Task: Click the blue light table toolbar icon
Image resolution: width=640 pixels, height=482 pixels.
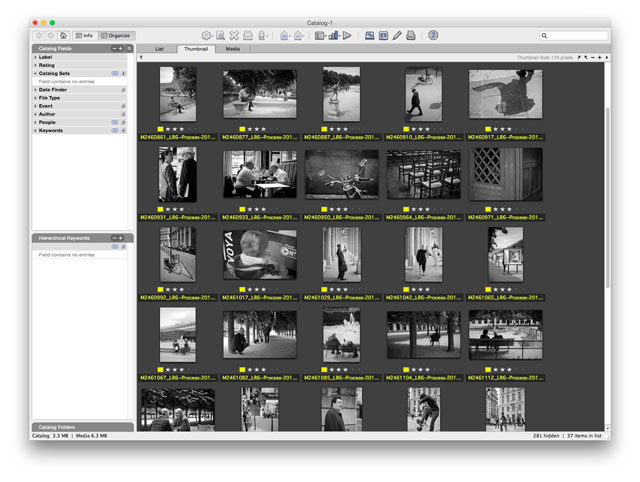Action: 383,36
